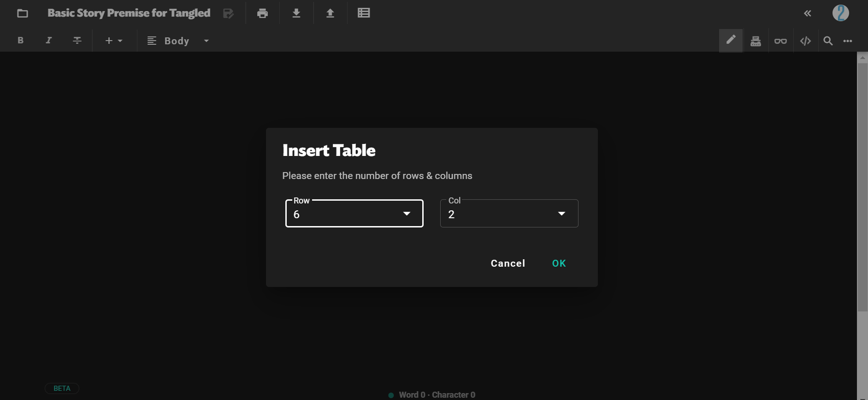The image size is (868, 400).
Task: Click the save document icon beside the title
Action: coord(228,13)
